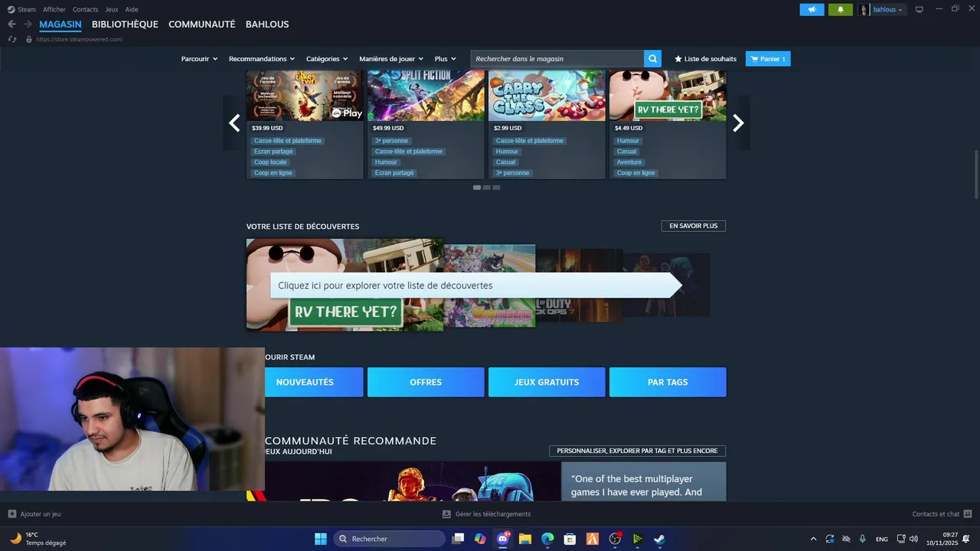
Task: Click the bahlous profile avatar image
Action: click(x=864, y=10)
